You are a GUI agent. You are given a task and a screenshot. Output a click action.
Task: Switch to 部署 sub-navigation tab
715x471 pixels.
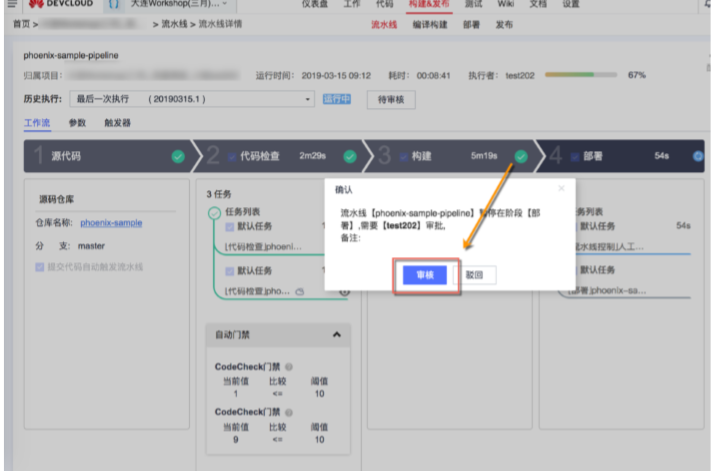(x=471, y=25)
